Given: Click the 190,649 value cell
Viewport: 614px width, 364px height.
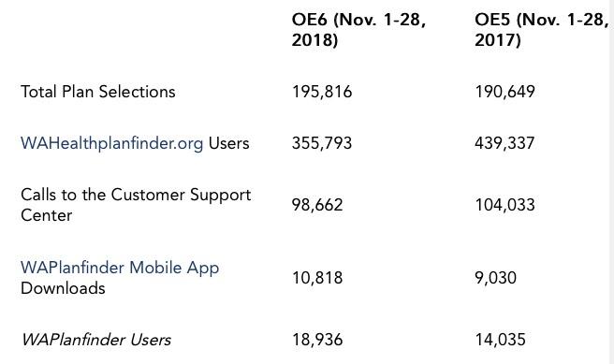Looking at the screenshot, I should click(504, 92).
